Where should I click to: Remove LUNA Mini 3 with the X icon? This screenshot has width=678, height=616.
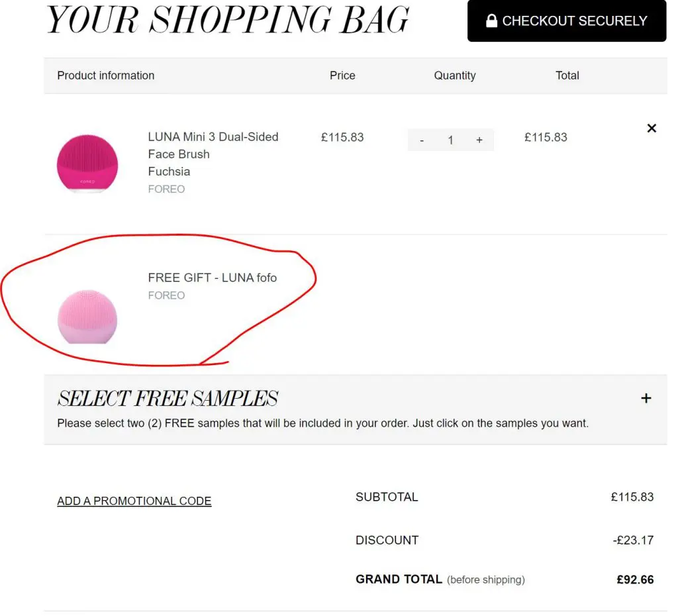click(x=652, y=128)
